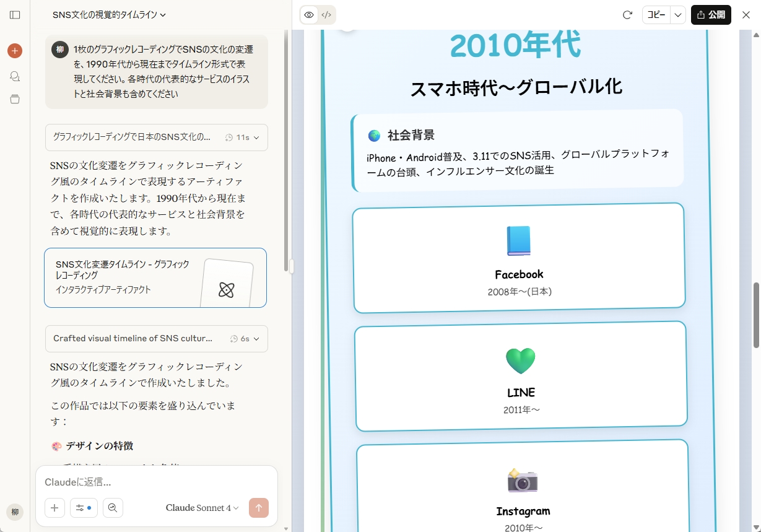Toggle the left sidebar panel icon
The height and width of the screenshot is (532, 761).
(x=15, y=15)
